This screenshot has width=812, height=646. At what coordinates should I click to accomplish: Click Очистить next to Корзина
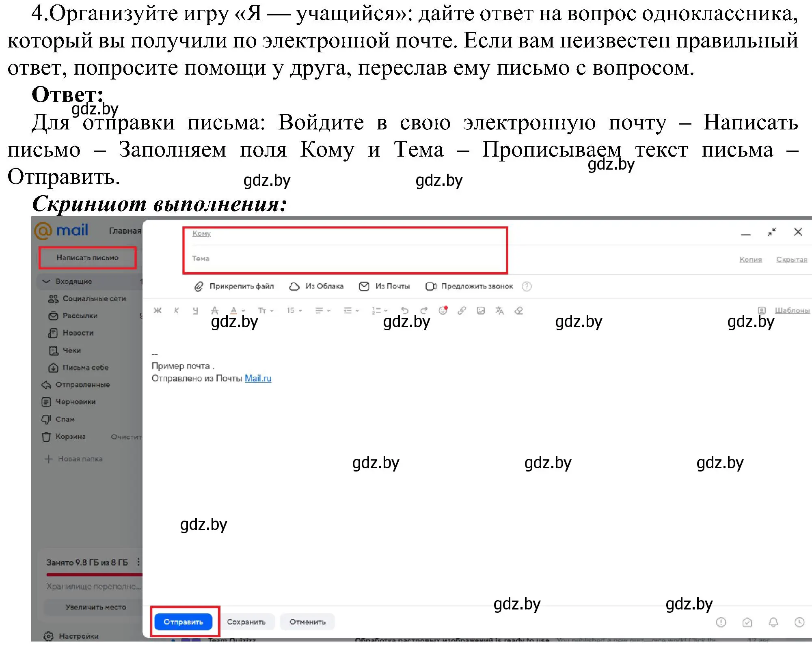click(x=126, y=437)
